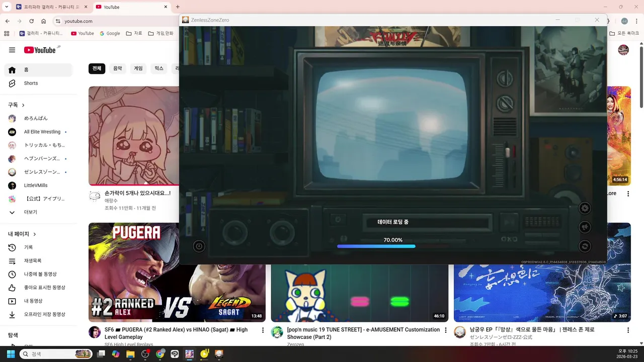Screen dimensions: 644x362
Task: Close the YouTube browser tab
Action: [x=166, y=7]
